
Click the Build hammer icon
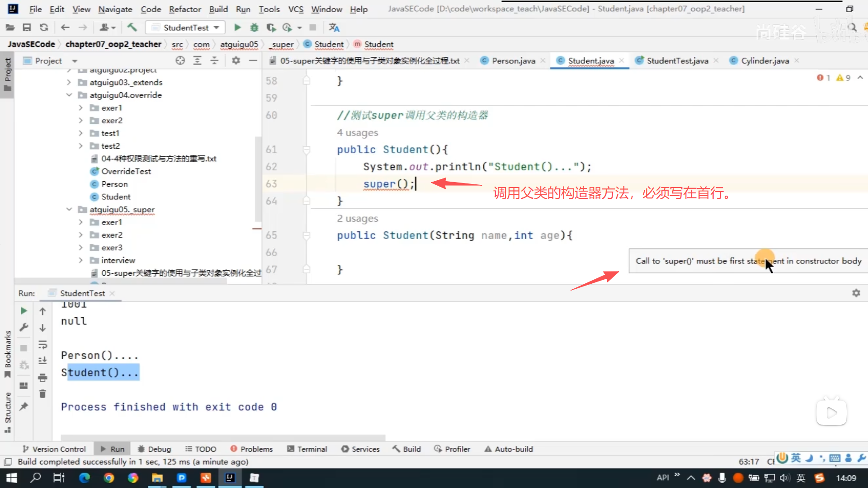[132, 28]
